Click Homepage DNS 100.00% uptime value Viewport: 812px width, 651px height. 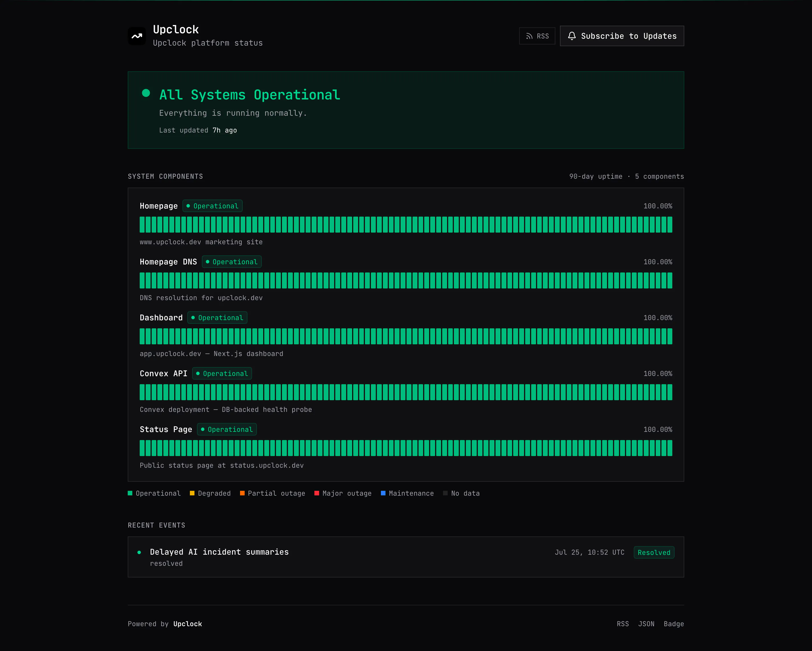[657, 262]
